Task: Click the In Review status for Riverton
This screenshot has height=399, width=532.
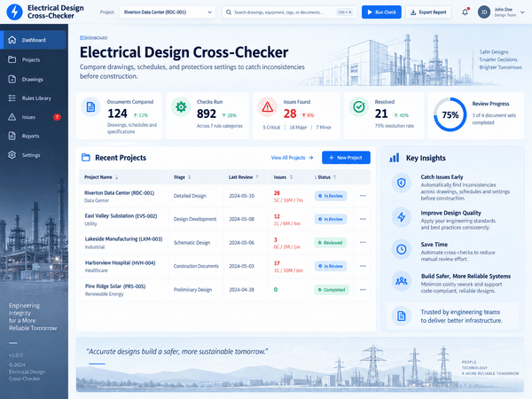Action: (x=331, y=196)
